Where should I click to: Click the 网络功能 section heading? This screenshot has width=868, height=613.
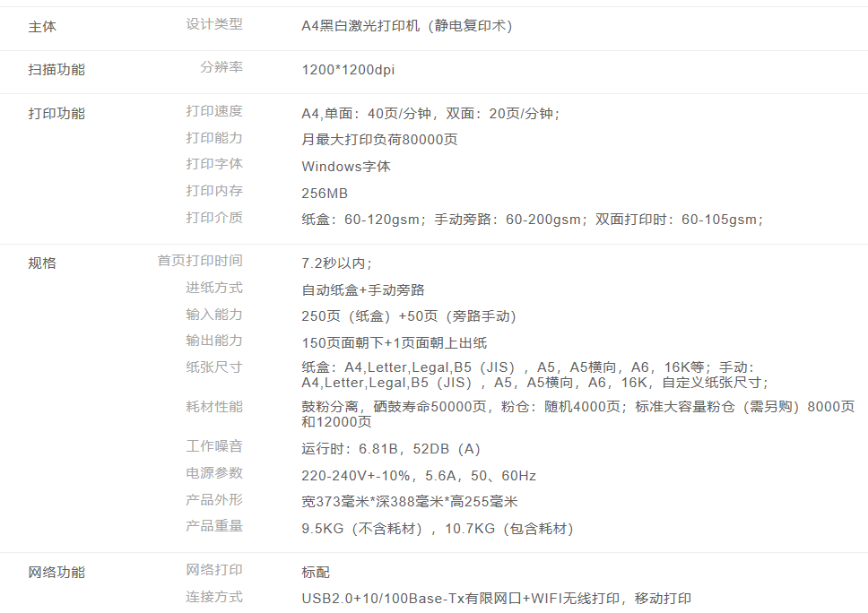(56, 572)
